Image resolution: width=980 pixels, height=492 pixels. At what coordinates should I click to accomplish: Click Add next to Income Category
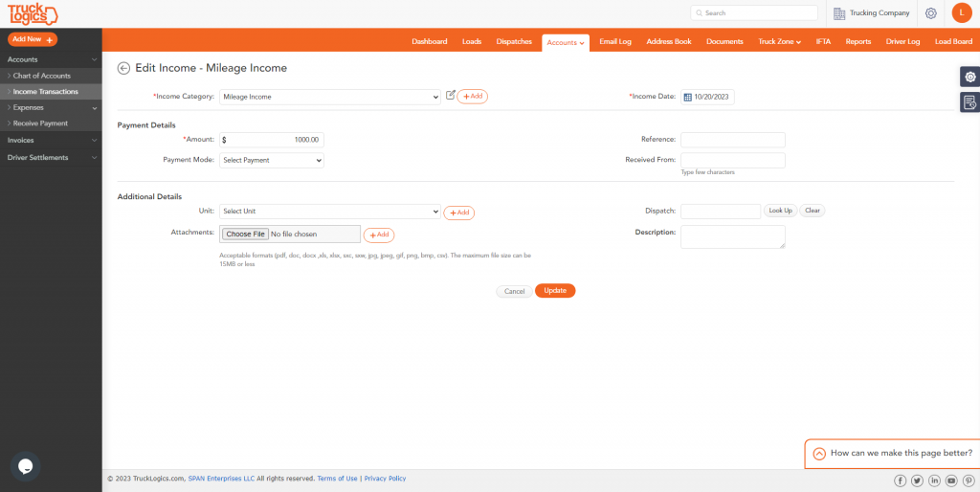pos(473,97)
